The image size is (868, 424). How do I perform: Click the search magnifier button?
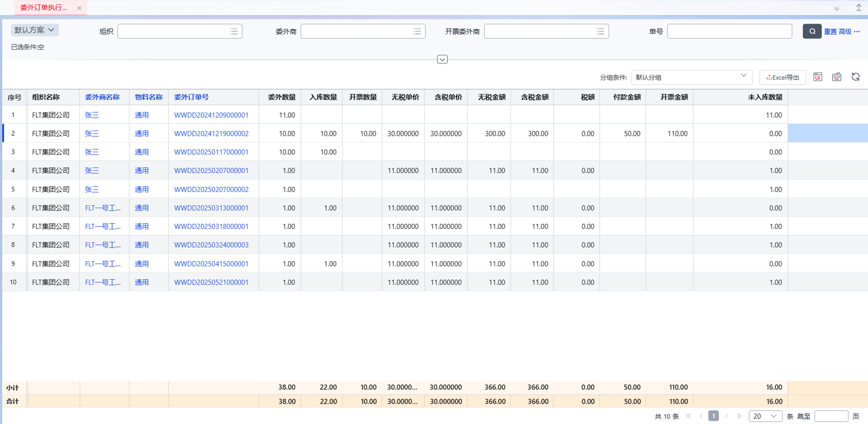(x=812, y=31)
